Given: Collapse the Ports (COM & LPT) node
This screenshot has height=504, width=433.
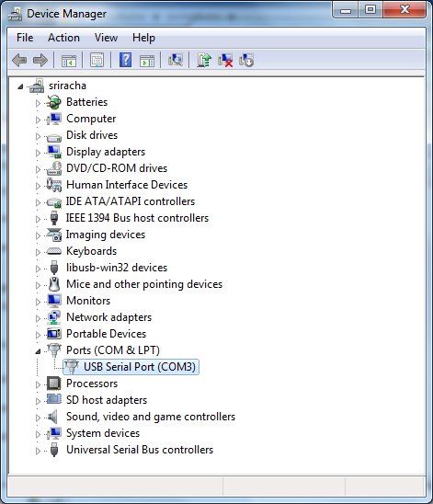Looking at the screenshot, I should coord(38,351).
